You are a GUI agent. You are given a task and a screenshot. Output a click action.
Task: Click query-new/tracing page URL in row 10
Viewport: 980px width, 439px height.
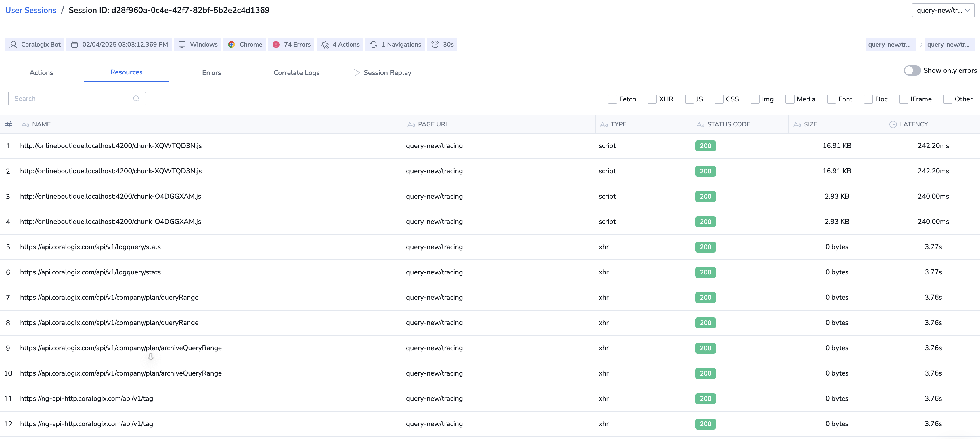[x=434, y=373]
